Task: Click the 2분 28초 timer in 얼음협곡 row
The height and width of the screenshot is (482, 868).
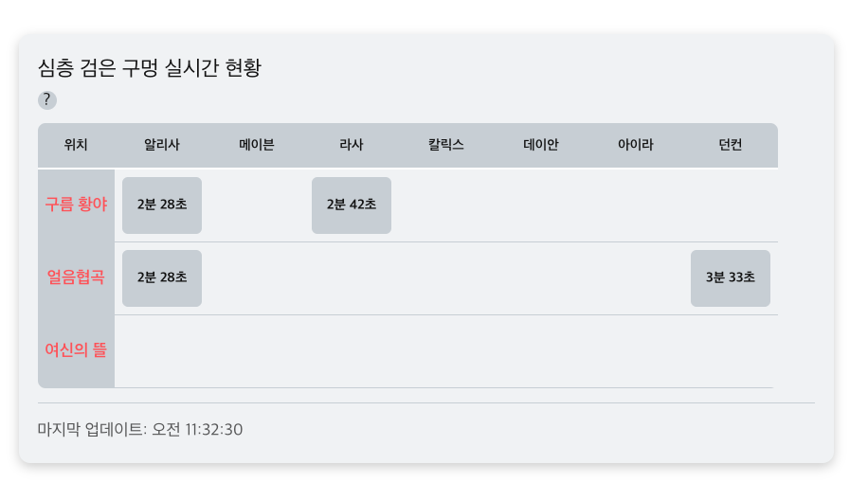Action: [x=162, y=278]
